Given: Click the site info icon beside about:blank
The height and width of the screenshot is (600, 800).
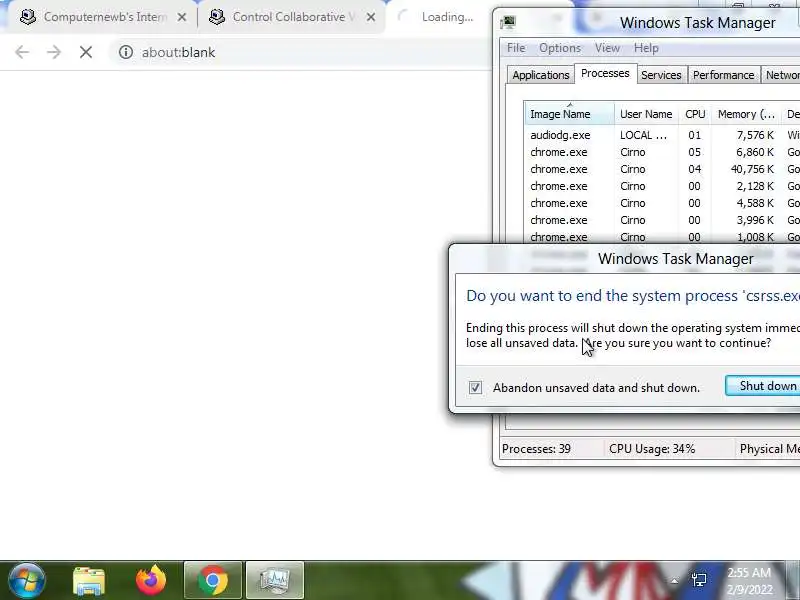Looking at the screenshot, I should tap(126, 52).
